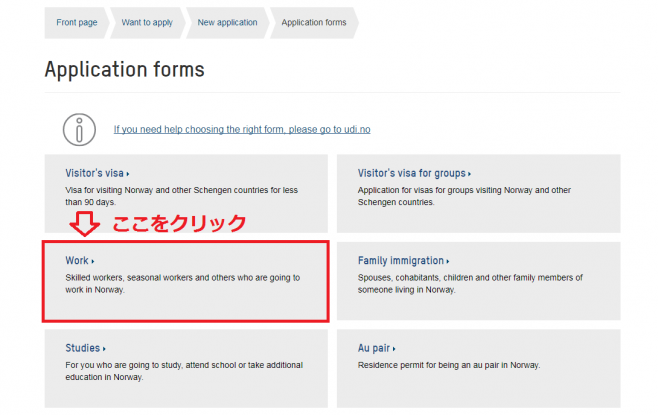Choose the Work application form title
The image size is (658, 415).
click(77, 261)
